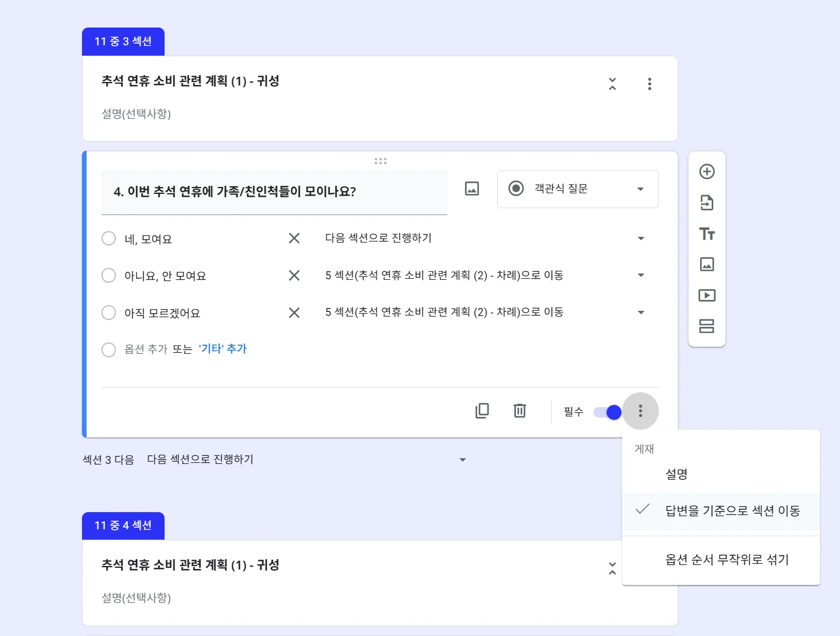Viewport: 840px width, 636px height.
Task: Click the import questions icon
Action: click(x=707, y=202)
